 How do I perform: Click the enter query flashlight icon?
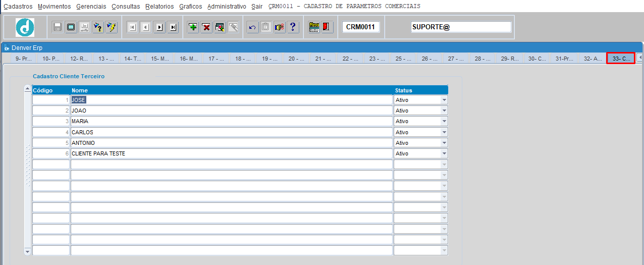pyautogui.click(x=98, y=27)
